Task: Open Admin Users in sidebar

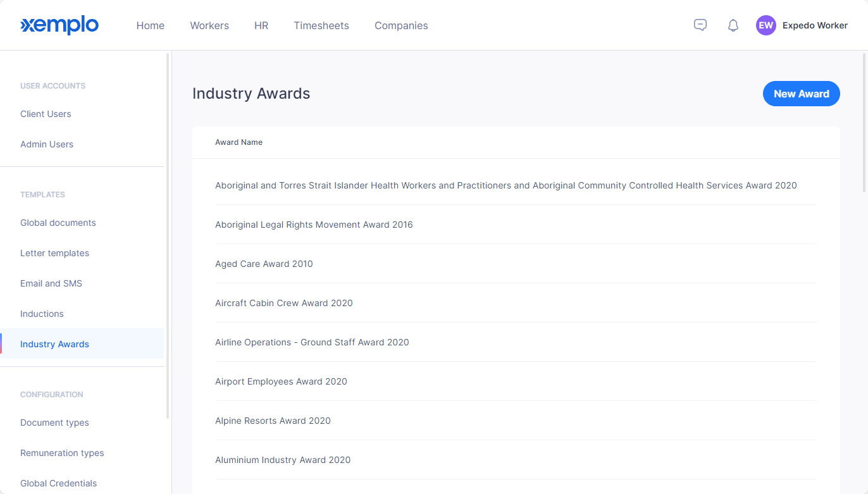Action: point(47,144)
